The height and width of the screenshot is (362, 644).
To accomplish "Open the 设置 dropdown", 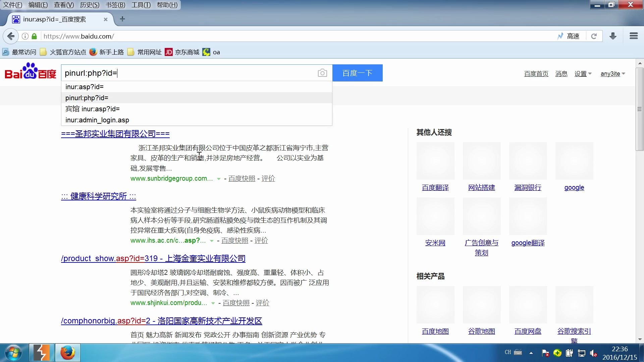I will [x=583, y=74].
